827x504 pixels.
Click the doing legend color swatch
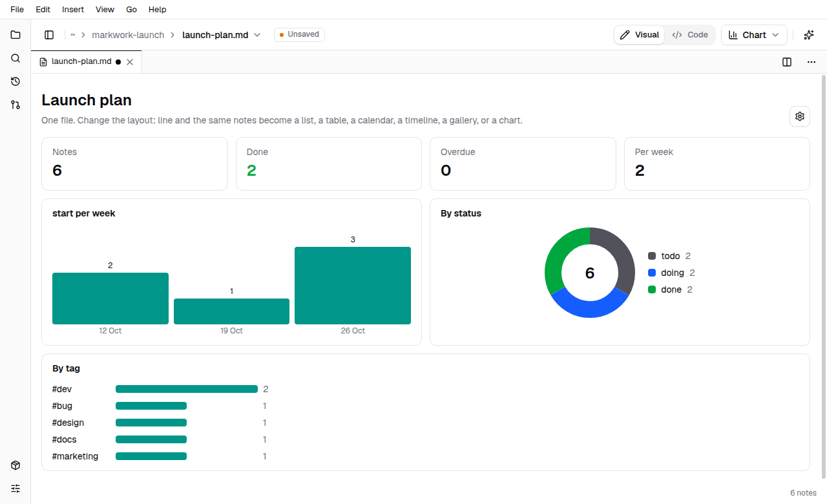(x=652, y=273)
